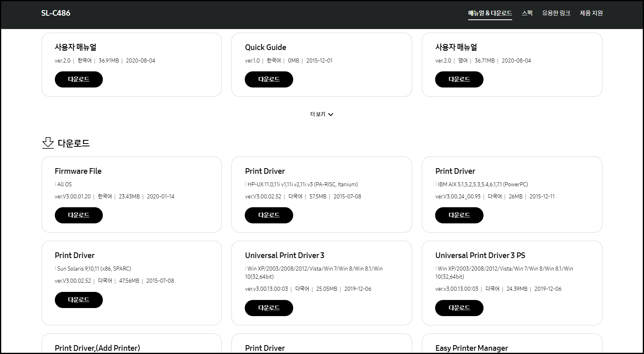
Task: Open the 유용한 링크 tab
Action: [x=556, y=13]
